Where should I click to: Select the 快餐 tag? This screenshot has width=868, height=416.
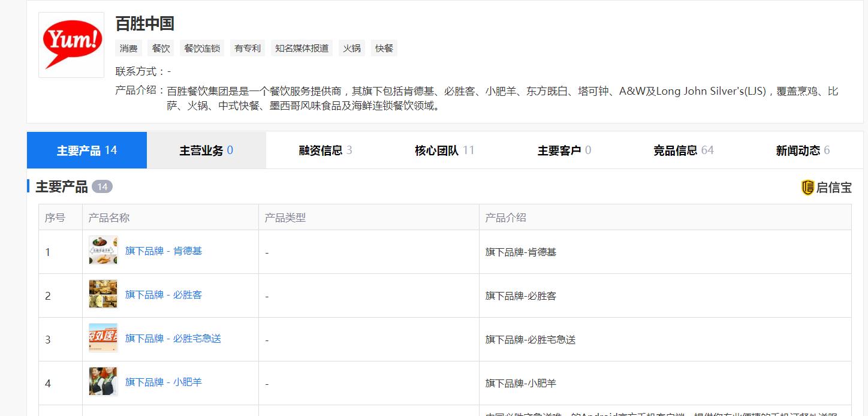point(384,49)
